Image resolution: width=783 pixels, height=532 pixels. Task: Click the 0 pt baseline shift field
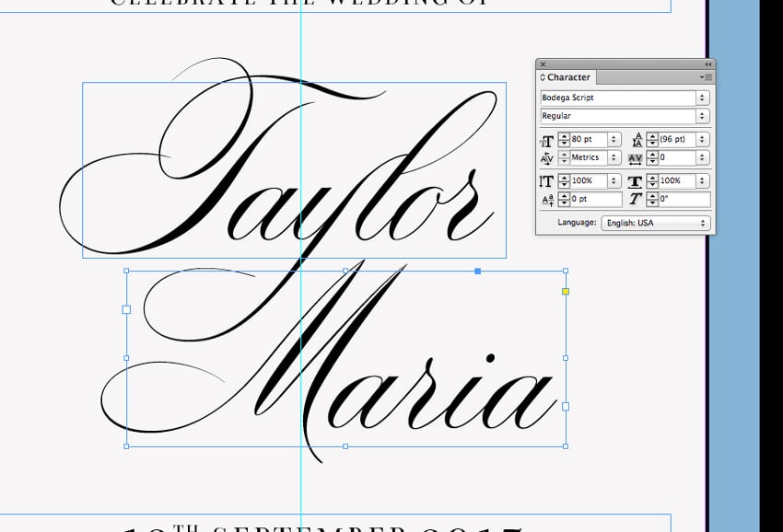tap(595, 200)
